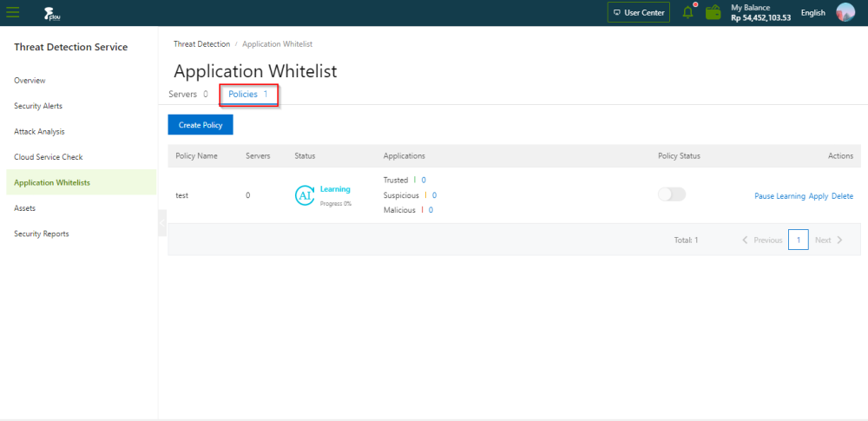Viewport: 868px width, 421px height.
Task: Click Threat Detection breadcrumb link
Action: [x=201, y=43]
